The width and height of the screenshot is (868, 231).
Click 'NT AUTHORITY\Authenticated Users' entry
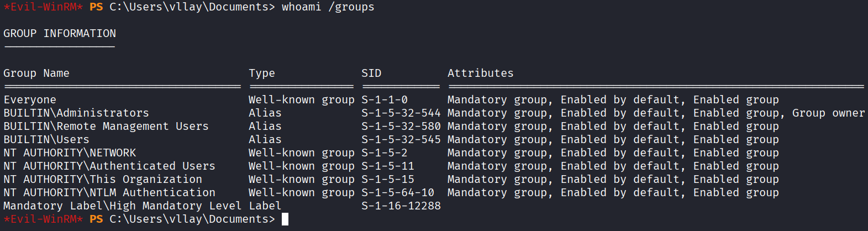(109, 166)
